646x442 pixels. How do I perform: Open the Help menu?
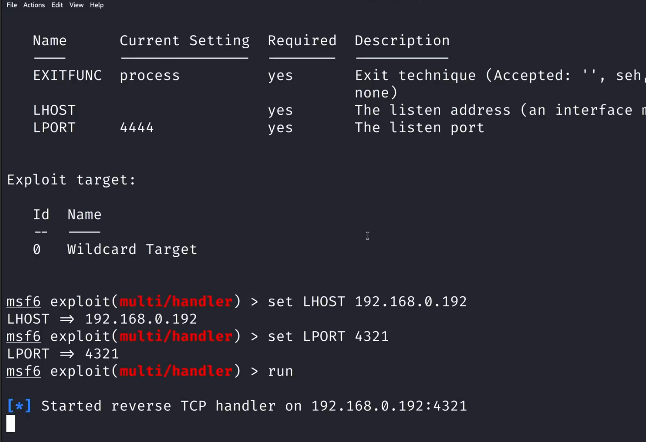[97, 5]
